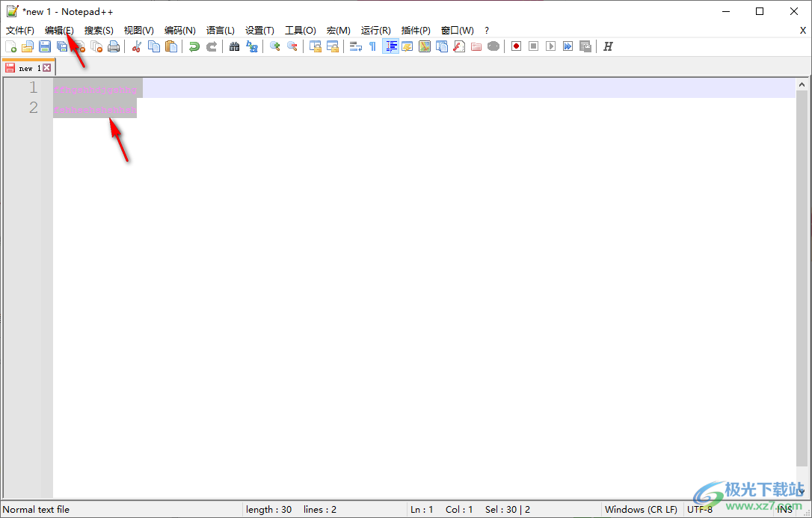Viewport: 812px width, 518px height.
Task: Create a new document with the New icon
Action: [x=11, y=46]
